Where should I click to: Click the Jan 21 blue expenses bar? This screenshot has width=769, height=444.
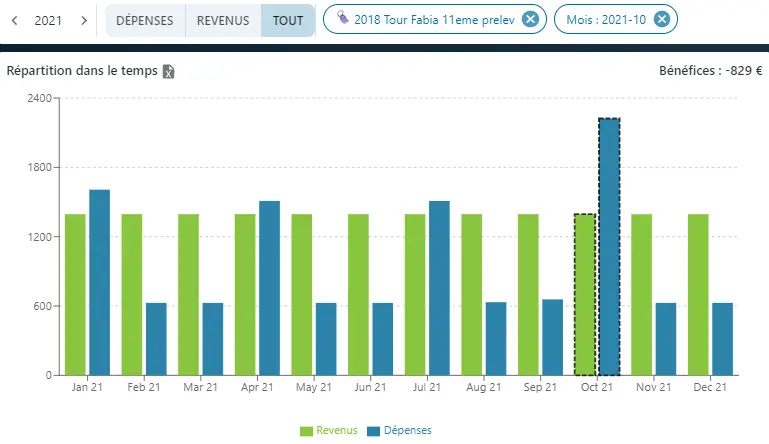click(x=99, y=282)
